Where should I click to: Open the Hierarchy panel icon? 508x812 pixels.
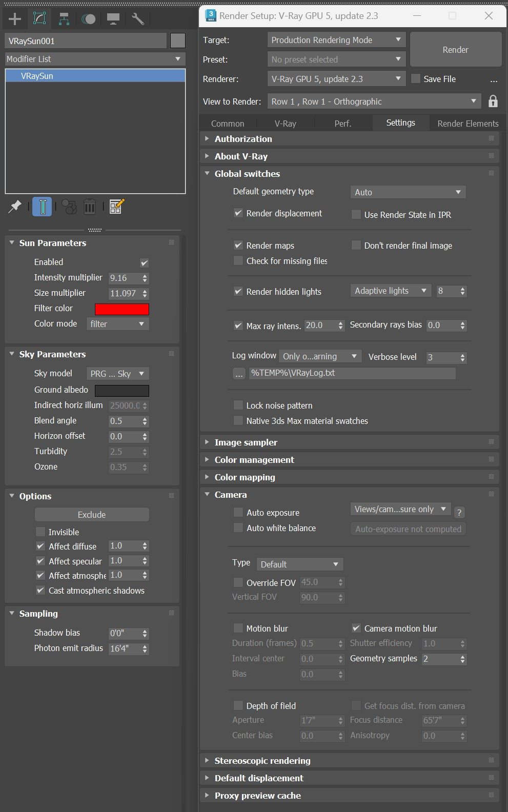pos(64,19)
